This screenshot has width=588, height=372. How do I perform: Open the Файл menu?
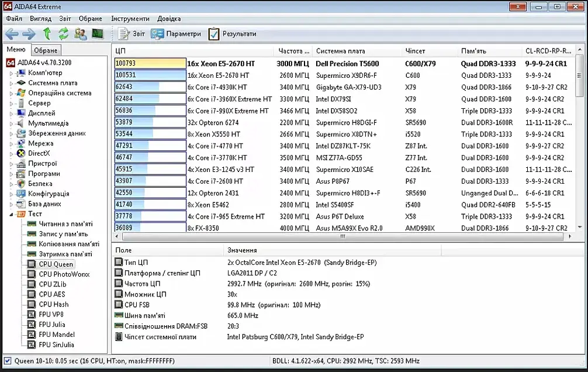(14, 18)
